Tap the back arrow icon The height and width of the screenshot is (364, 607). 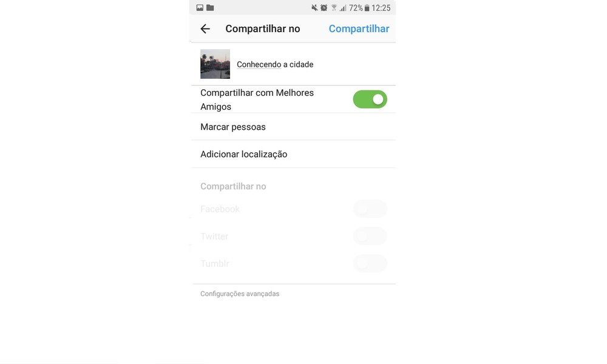tap(205, 29)
